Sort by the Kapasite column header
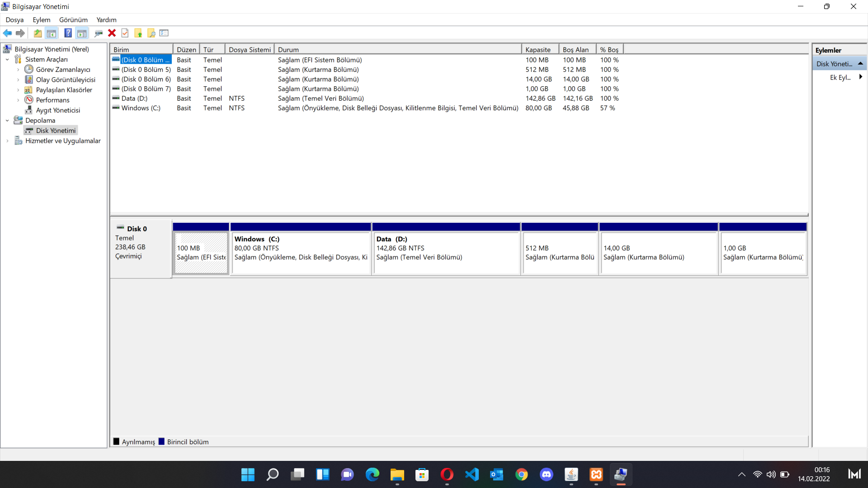868x488 pixels. (541, 50)
